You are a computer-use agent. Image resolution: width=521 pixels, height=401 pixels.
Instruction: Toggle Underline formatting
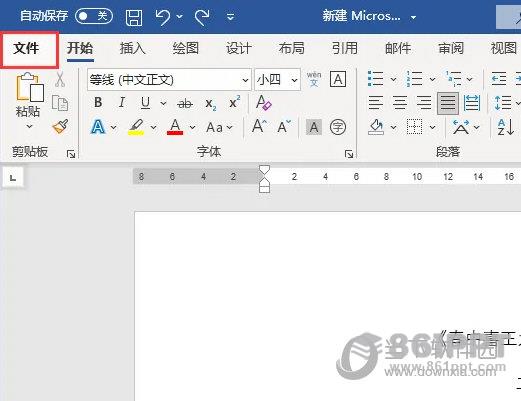[x=145, y=103]
